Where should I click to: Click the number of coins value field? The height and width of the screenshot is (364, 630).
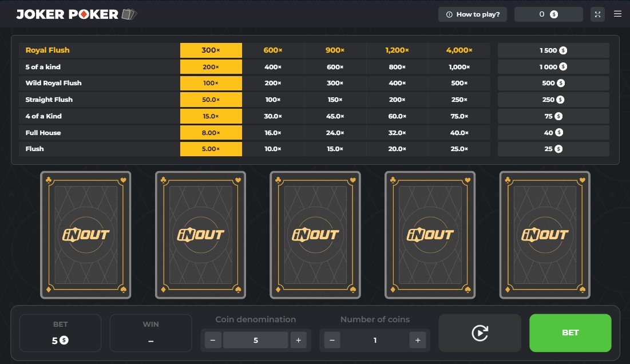tap(375, 340)
